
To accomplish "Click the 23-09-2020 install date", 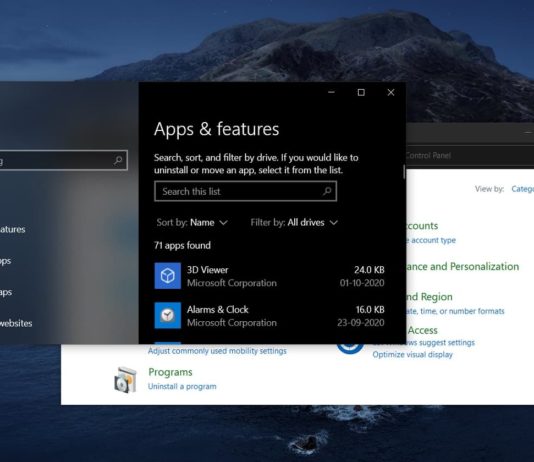I will [361, 323].
